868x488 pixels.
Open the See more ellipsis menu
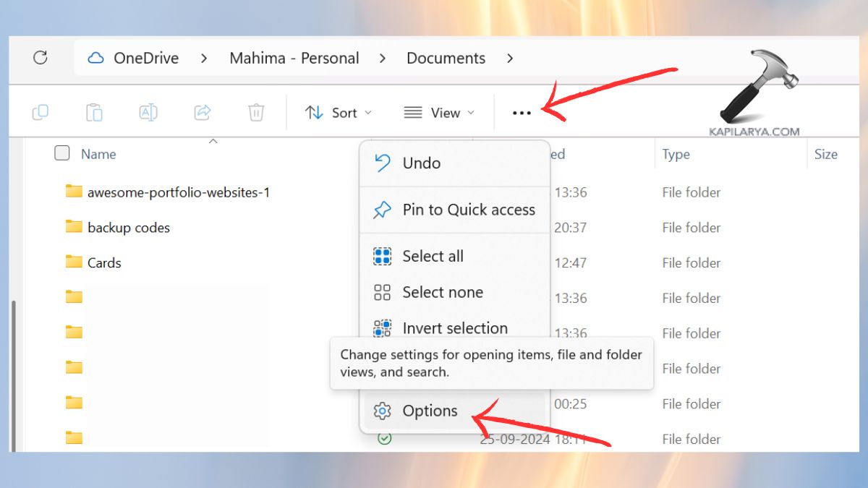(x=522, y=112)
